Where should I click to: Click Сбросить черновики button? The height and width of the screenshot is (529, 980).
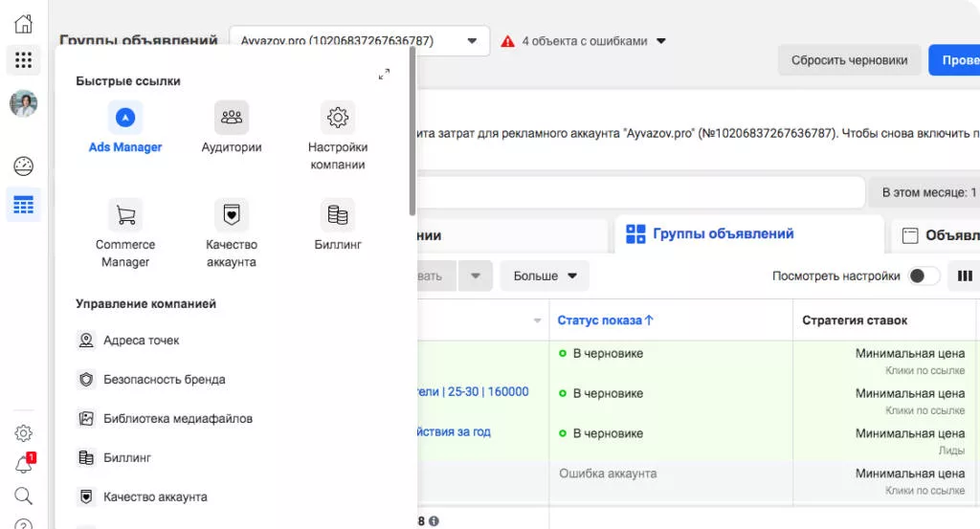tap(849, 60)
